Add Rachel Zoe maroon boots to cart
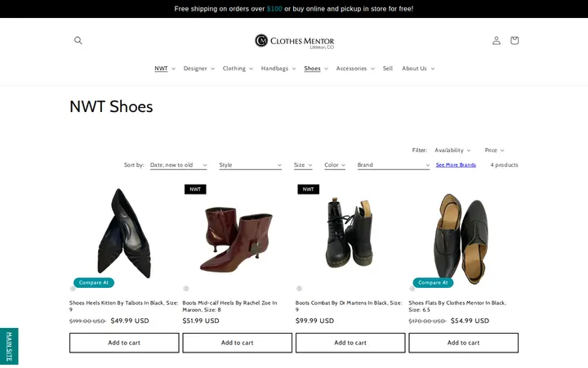Image resolution: width=588 pixels, height=368 pixels. [x=238, y=343]
